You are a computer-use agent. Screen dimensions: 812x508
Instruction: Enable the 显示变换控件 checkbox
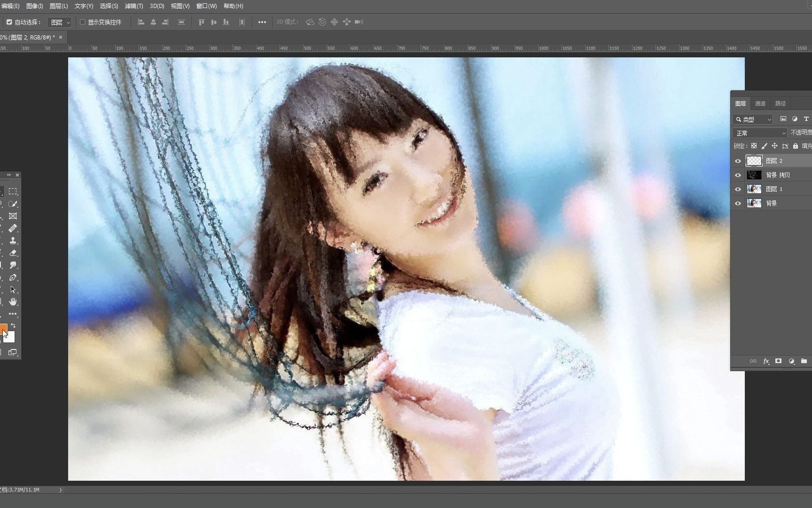(82, 22)
